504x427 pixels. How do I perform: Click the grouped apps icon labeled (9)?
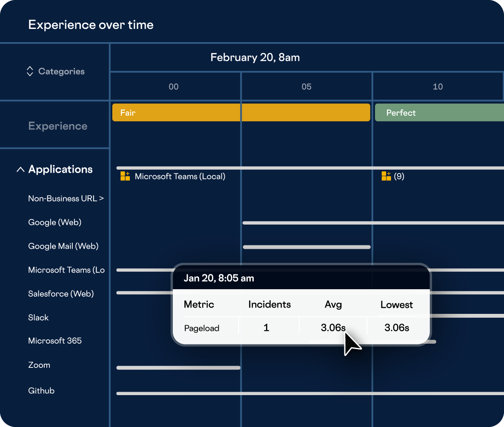tap(386, 176)
